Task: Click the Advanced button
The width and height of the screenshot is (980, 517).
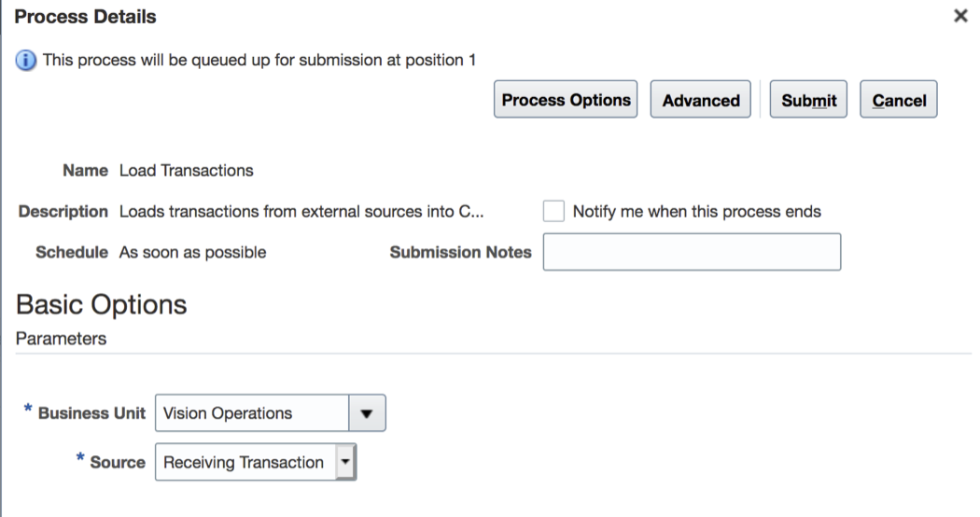Action: (701, 101)
